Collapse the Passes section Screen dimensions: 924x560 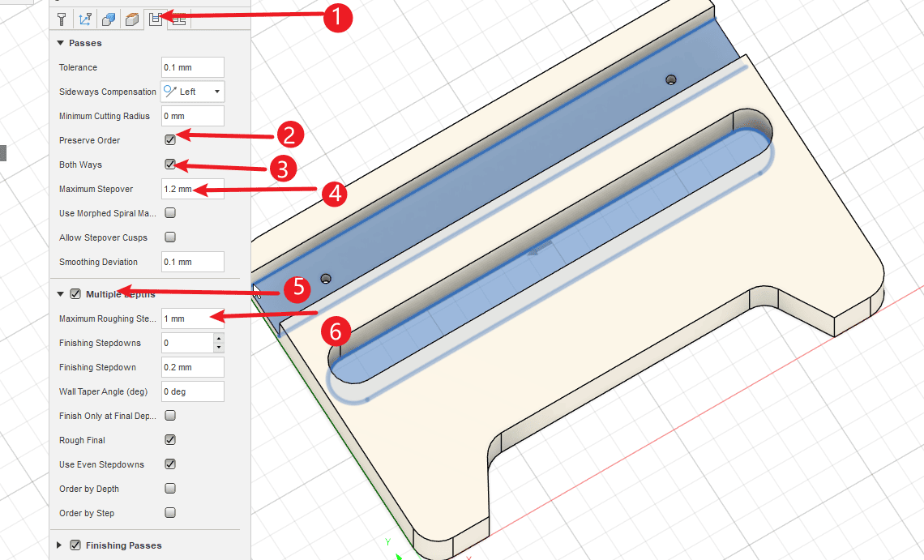61,43
